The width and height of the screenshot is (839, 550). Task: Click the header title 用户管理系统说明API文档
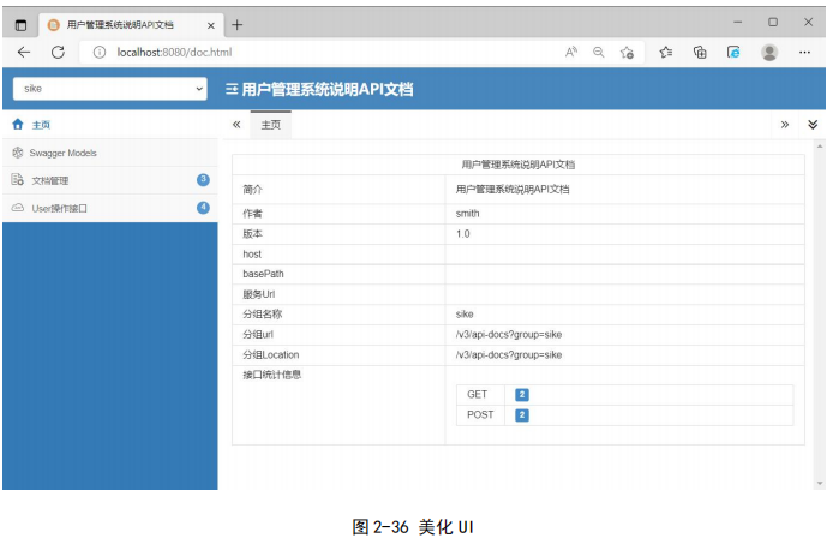click(x=327, y=89)
